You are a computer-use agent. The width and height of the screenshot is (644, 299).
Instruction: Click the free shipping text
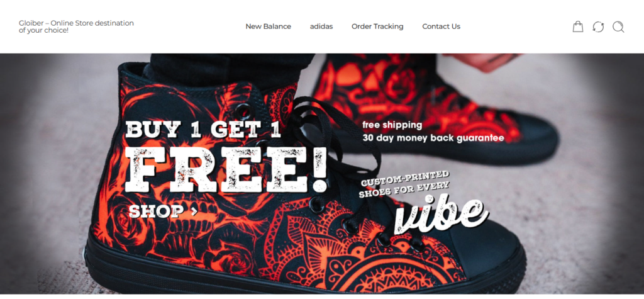392,125
